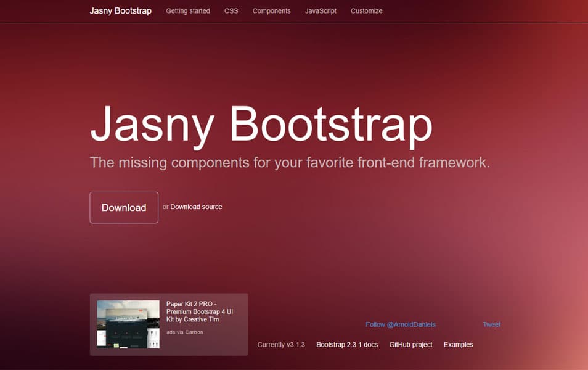Viewport: 588px width, 370px height.
Task: Click the Tweet button
Action: 491,324
